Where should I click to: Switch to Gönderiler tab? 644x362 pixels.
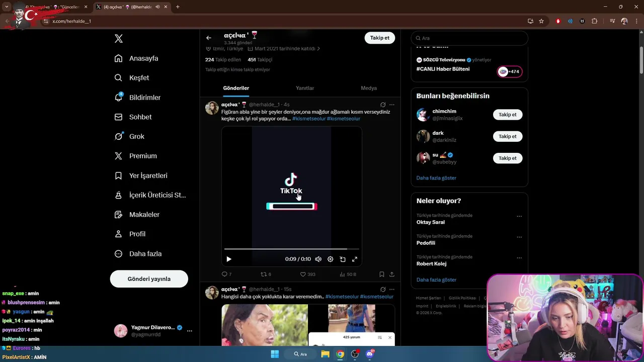click(x=236, y=88)
